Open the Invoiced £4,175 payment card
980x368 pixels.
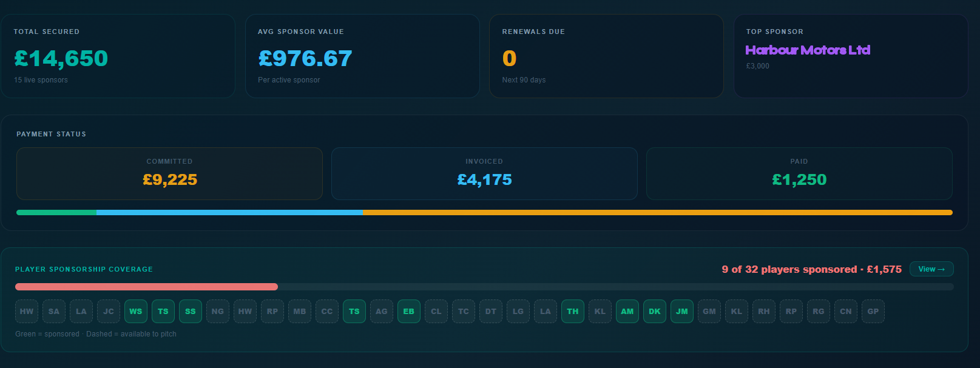(484, 173)
